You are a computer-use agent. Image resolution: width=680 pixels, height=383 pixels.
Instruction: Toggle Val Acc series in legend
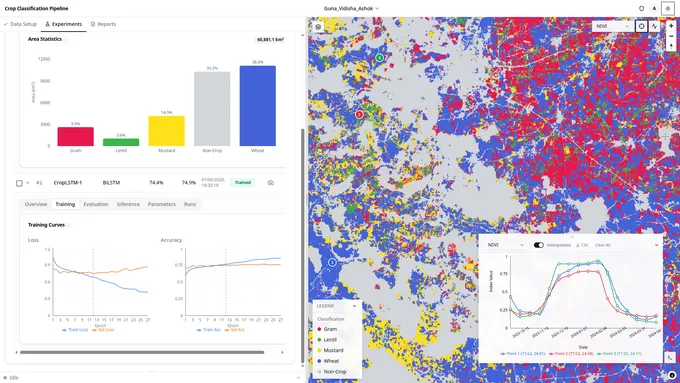(235, 330)
